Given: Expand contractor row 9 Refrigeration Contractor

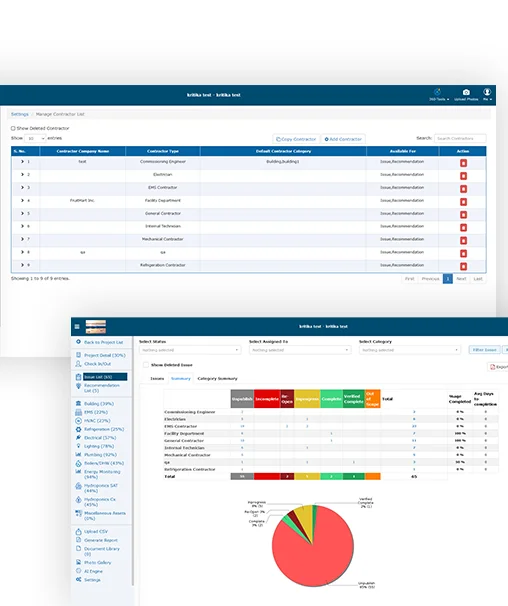Looking at the screenshot, I should click(x=22, y=265).
